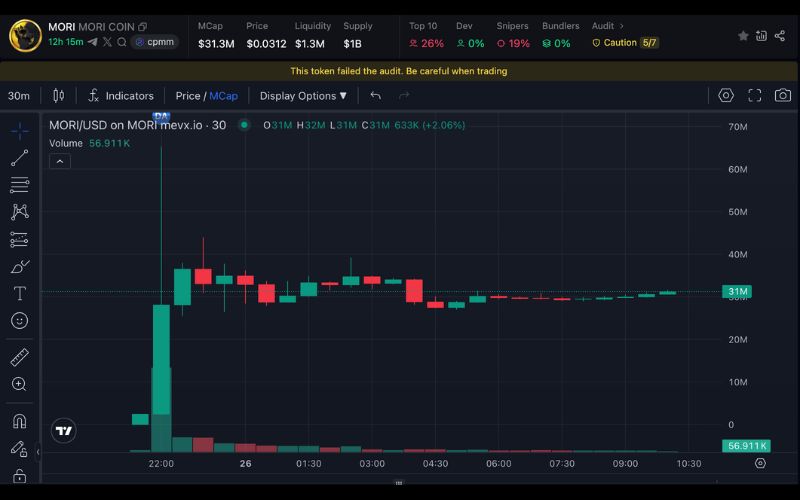Expand the Display Options dropdown
The width and height of the screenshot is (800, 500).
[303, 96]
